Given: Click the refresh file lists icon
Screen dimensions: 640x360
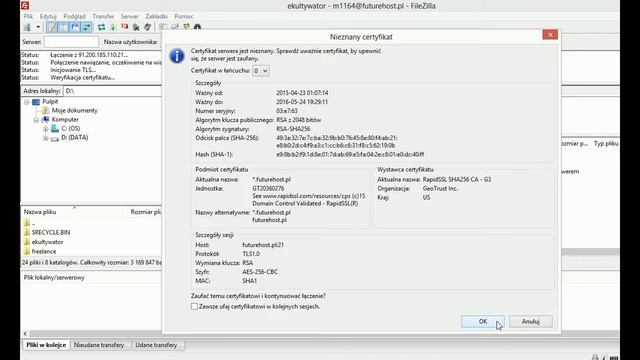Looking at the screenshot, I should (101, 27).
